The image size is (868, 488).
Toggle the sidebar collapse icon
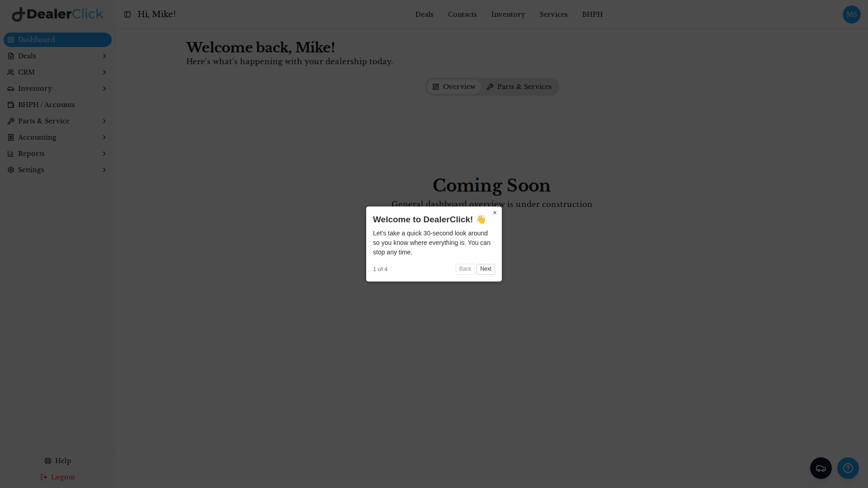click(x=127, y=14)
